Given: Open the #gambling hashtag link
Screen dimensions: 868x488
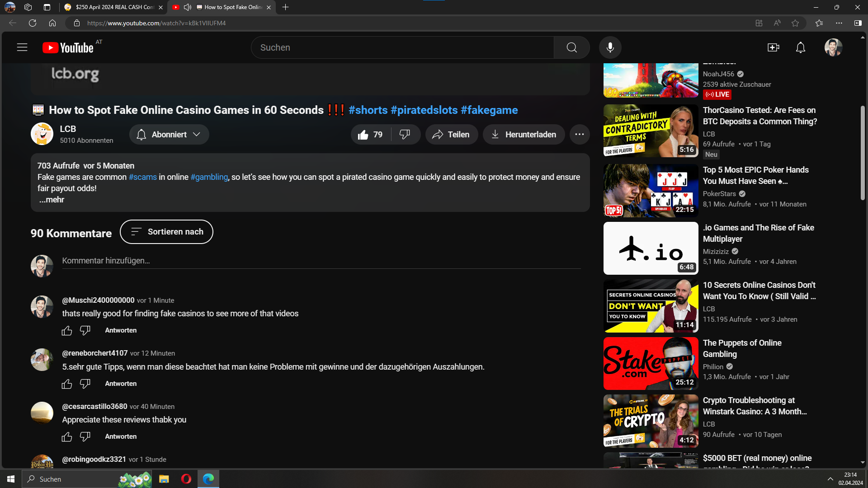Looking at the screenshot, I should point(209,177).
